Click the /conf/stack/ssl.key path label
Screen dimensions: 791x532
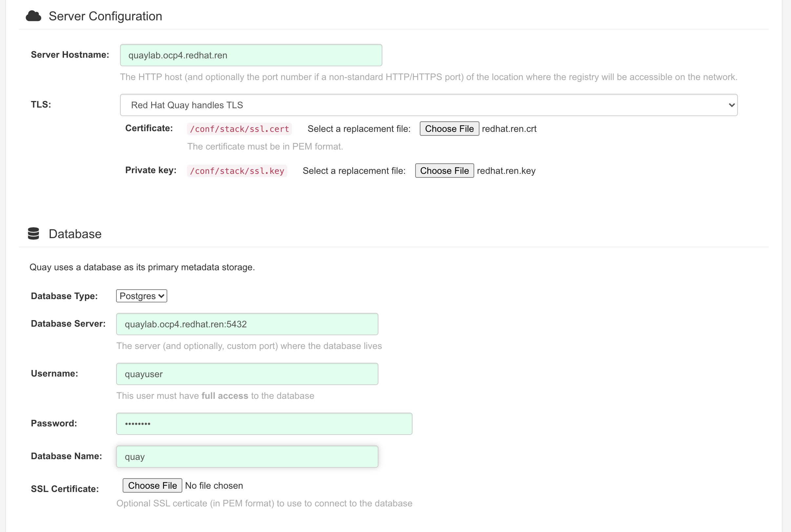click(x=237, y=171)
